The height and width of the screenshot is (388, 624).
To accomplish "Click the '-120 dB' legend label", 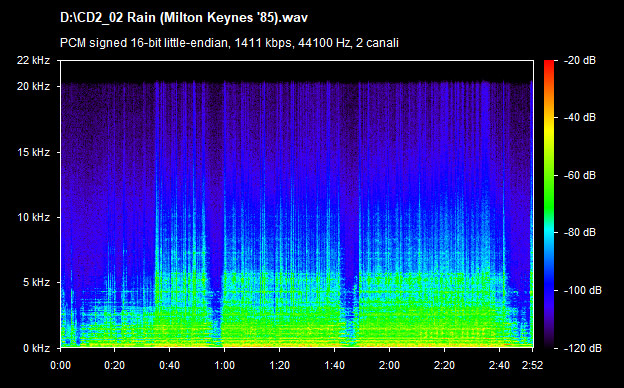I will 583,348.
